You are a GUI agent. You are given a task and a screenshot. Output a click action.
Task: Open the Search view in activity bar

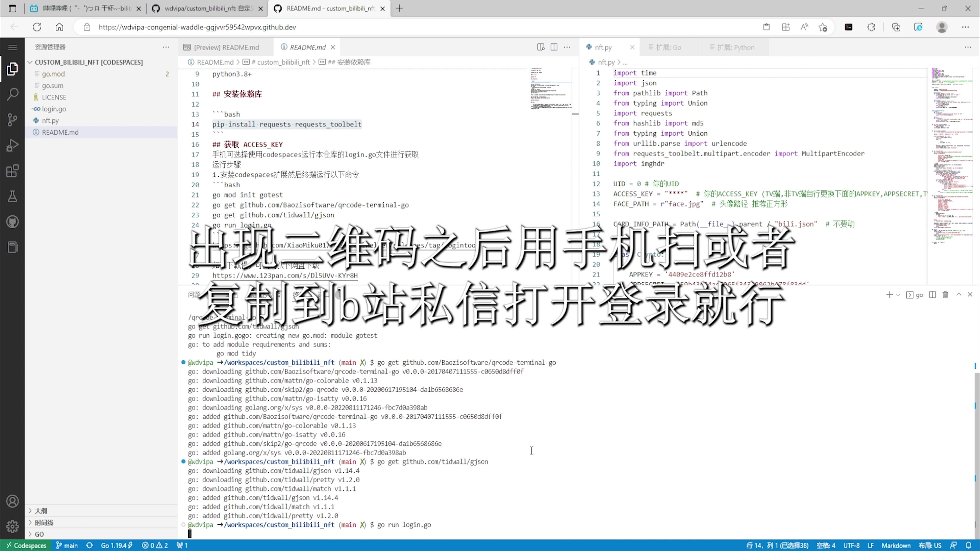pos(12,94)
